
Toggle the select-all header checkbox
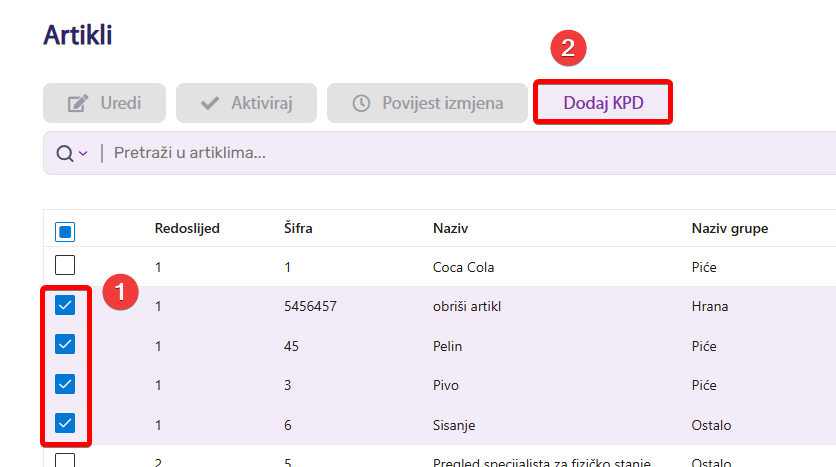point(65,232)
